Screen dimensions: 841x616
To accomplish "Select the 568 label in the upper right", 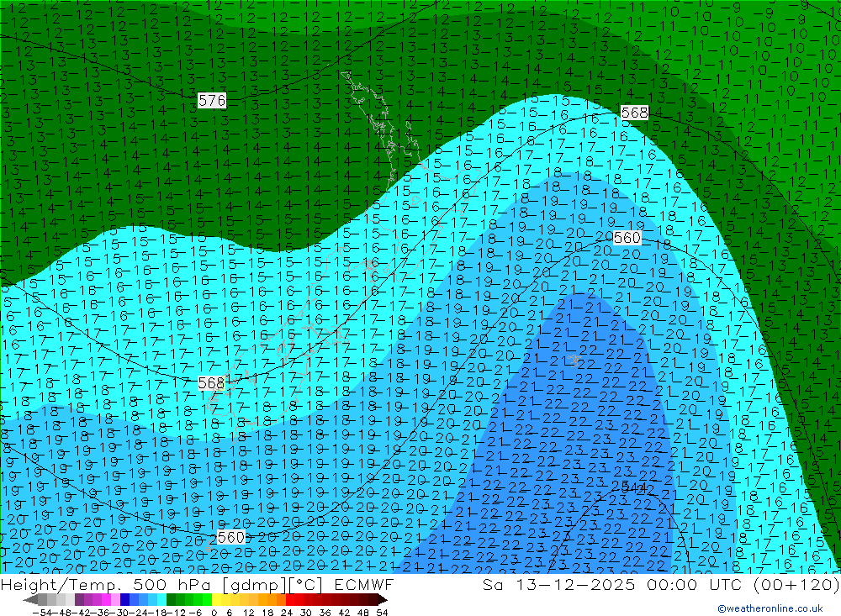I will click(634, 113).
